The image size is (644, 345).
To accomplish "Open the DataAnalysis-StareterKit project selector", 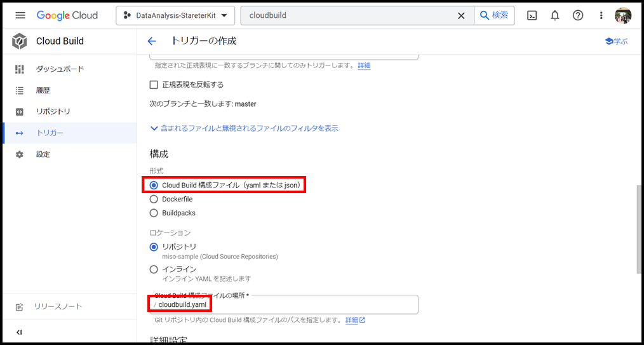I will (x=175, y=15).
